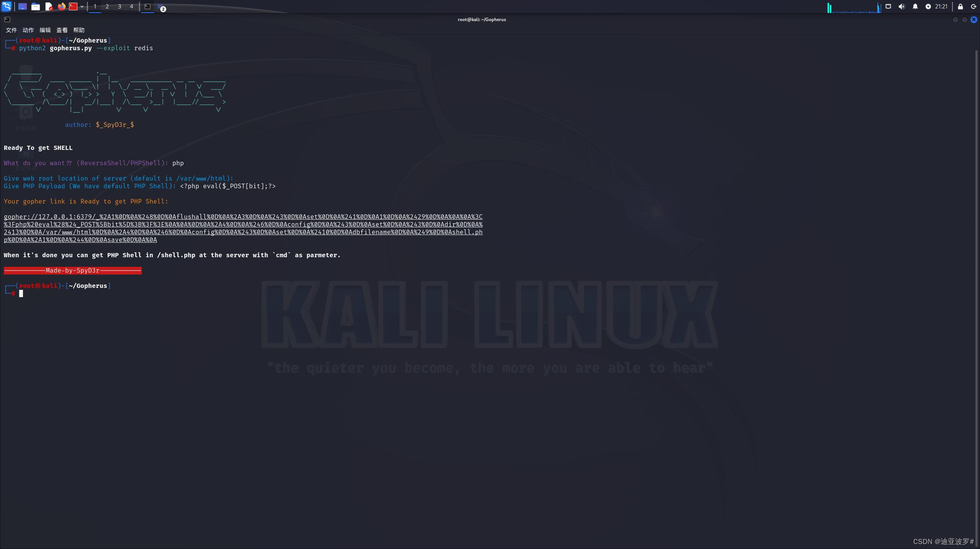This screenshot has height=549, width=980.
Task: Open the Kali applications menu
Action: 7,7
